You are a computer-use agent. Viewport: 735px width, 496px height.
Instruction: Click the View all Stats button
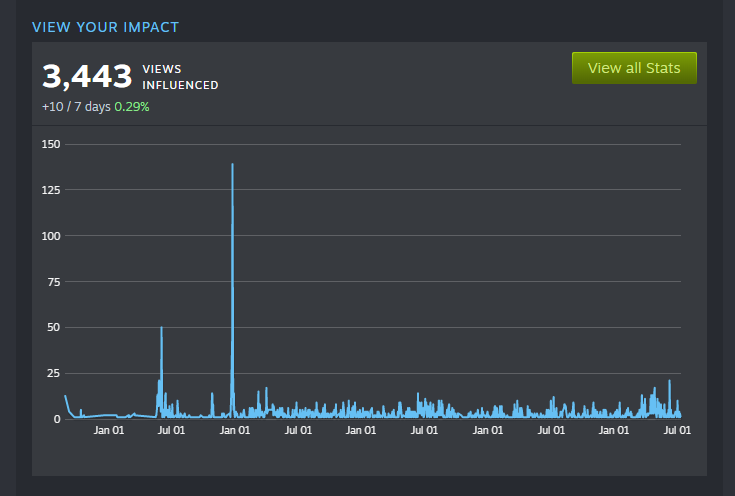634,68
